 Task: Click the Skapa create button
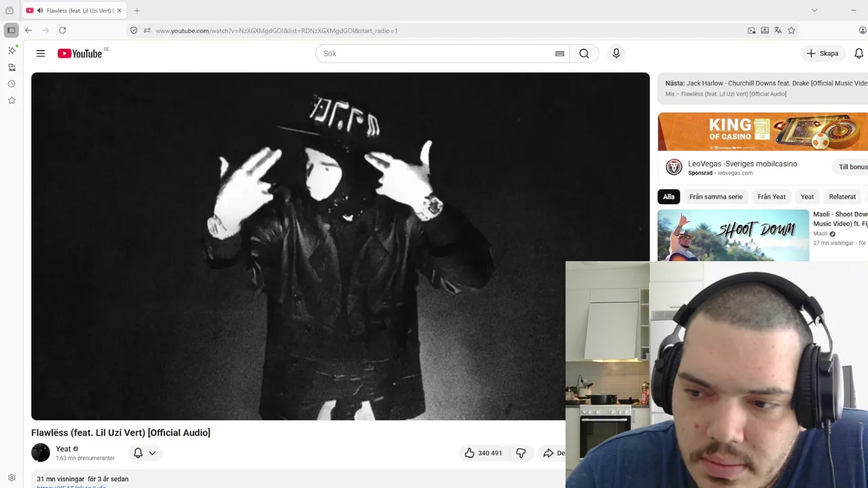point(823,54)
